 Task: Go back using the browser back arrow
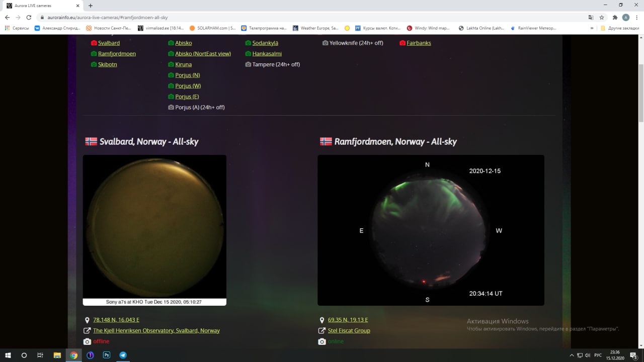pos(7,17)
